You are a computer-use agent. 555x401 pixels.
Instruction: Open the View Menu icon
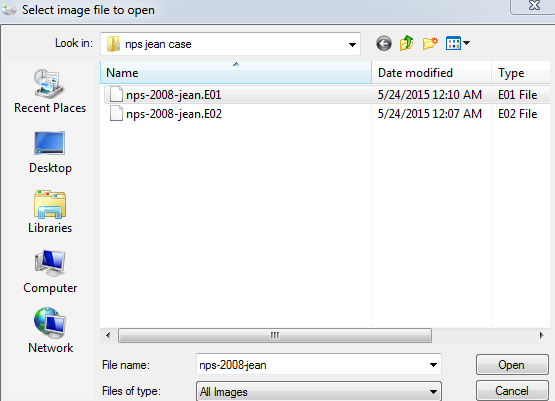click(x=453, y=44)
